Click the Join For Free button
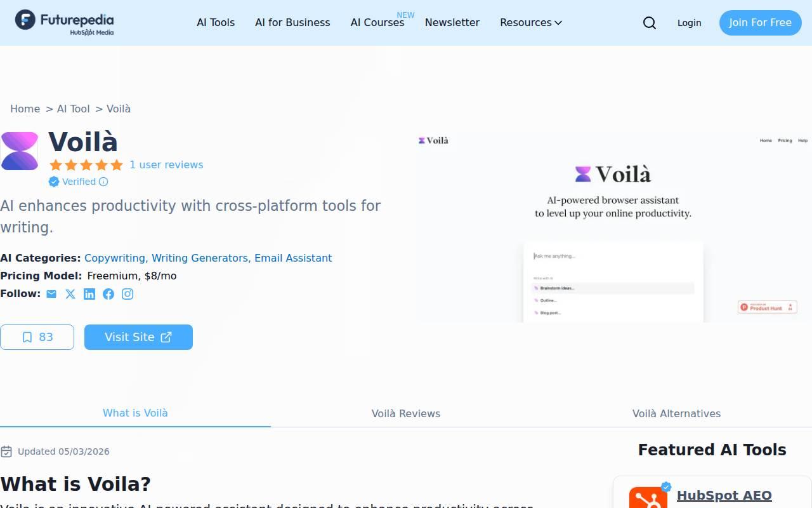812x508 pixels. 760,23
